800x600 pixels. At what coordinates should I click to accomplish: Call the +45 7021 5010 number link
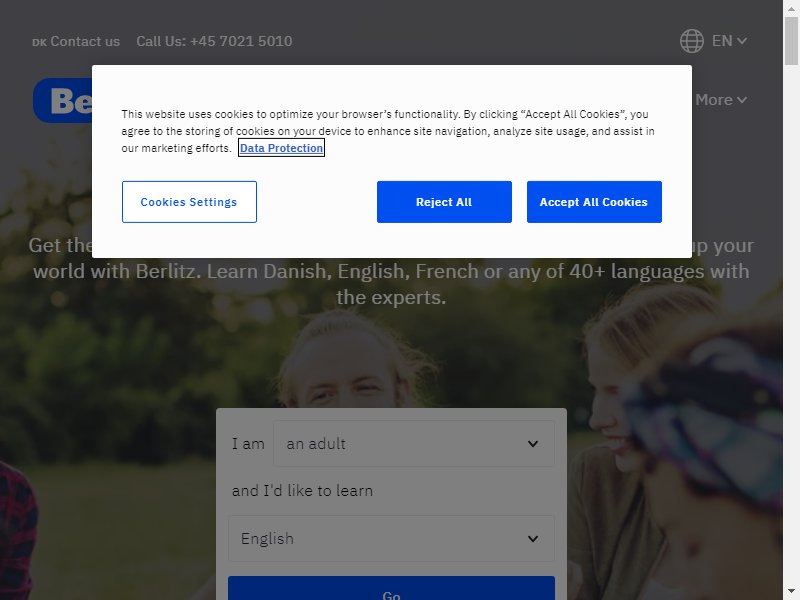(x=214, y=41)
